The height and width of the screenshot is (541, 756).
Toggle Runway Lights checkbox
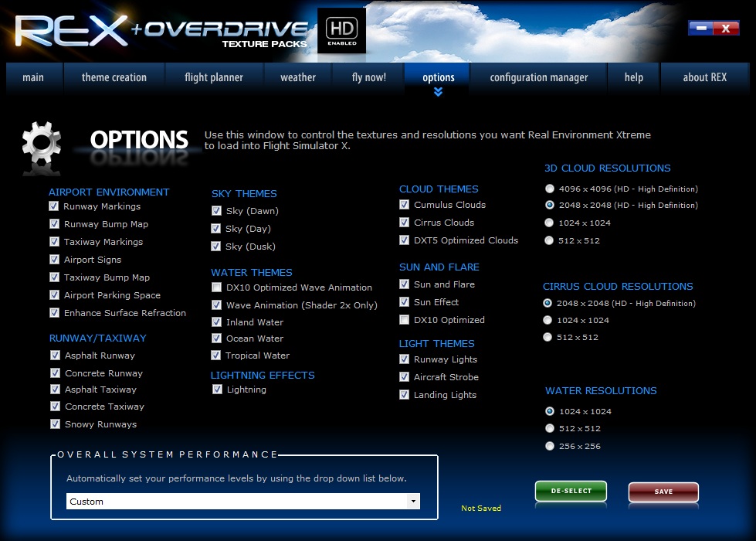coord(404,359)
